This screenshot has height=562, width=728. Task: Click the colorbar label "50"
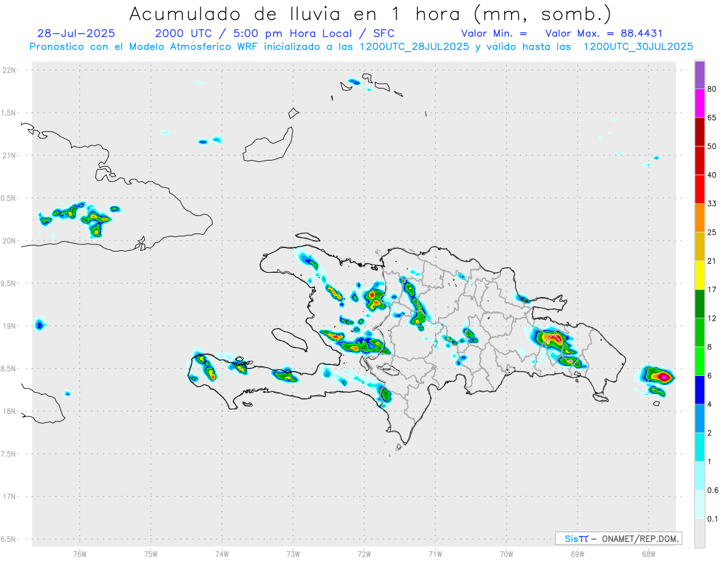712,147
